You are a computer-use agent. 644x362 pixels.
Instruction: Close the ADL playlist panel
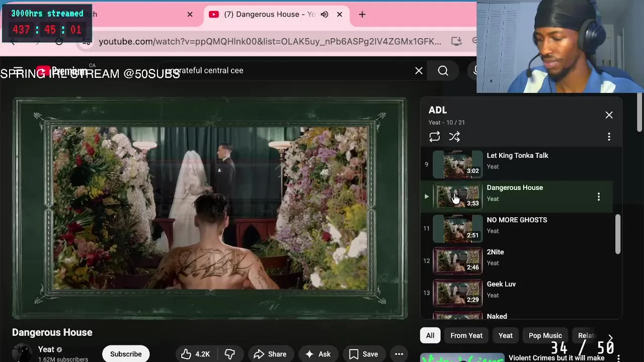click(609, 115)
